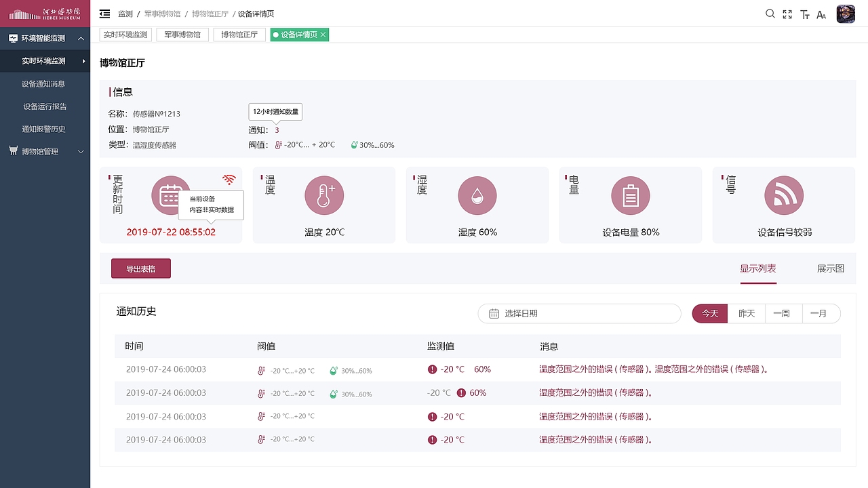Select the 昨天 date filter
This screenshot has height=488, width=868.
746,313
